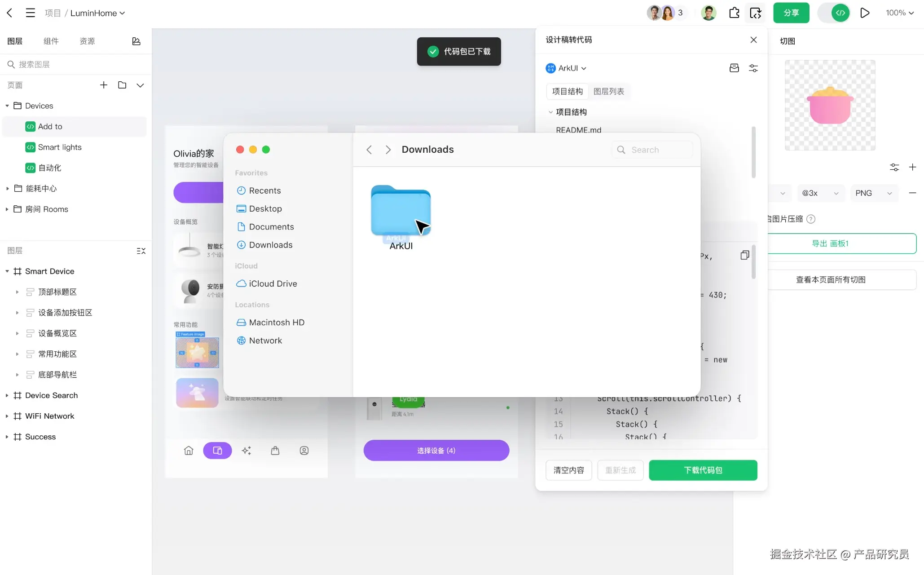
Task: Open the plugins puzzle icon
Action: point(734,13)
